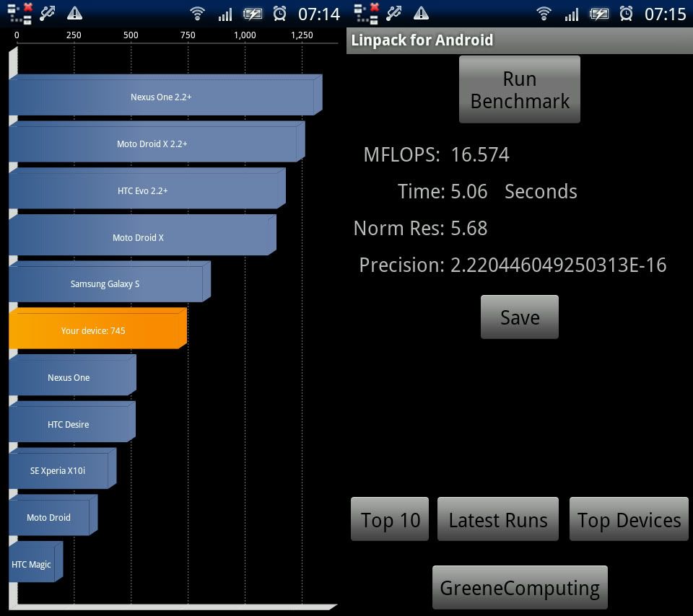Open the Top 10 results
Screen dimensions: 693x616
[x=390, y=519]
